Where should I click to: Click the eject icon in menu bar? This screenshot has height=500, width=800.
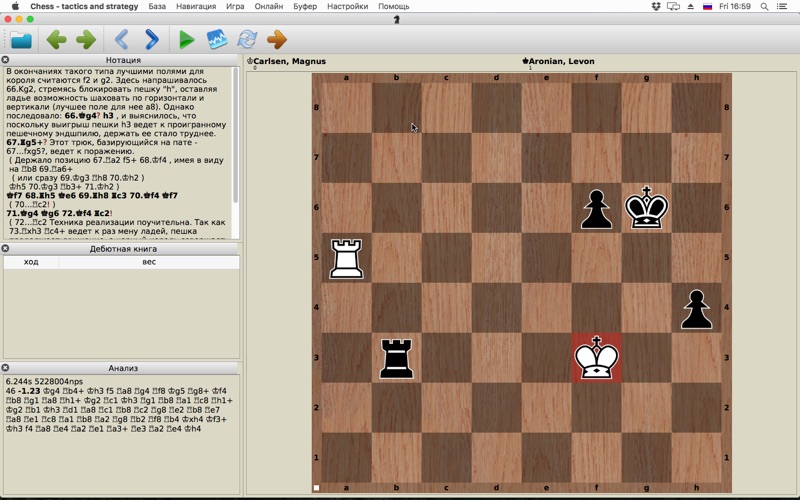(x=691, y=6)
